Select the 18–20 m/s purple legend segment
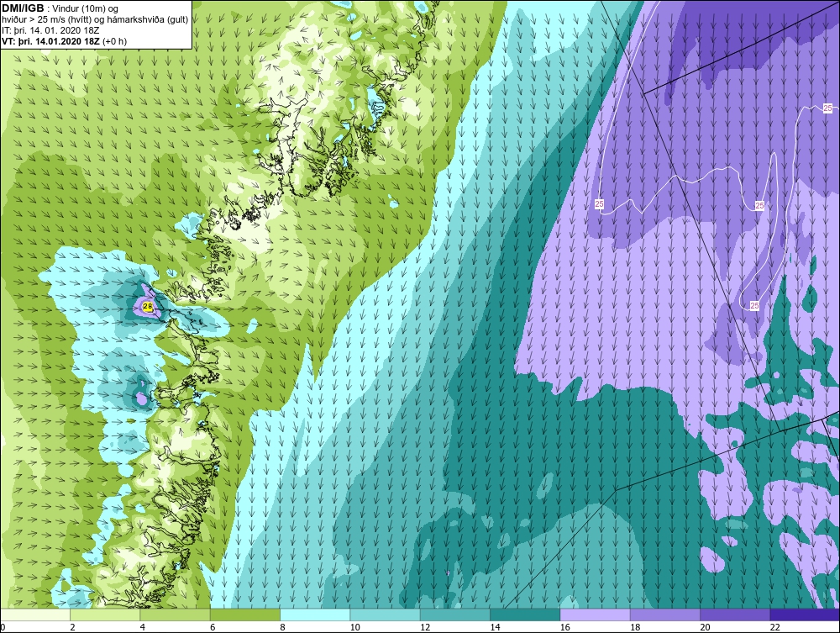This screenshot has width=840, height=633. click(x=665, y=615)
